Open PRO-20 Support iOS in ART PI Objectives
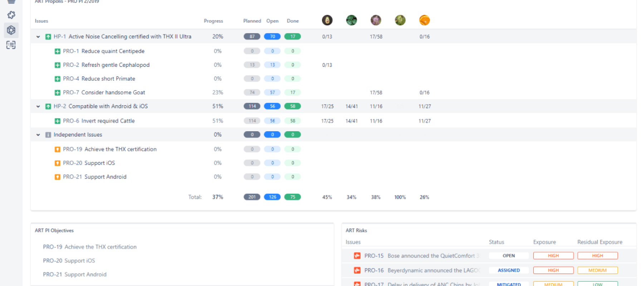The height and width of the screenshot is (286, 644). click(69, 261)
